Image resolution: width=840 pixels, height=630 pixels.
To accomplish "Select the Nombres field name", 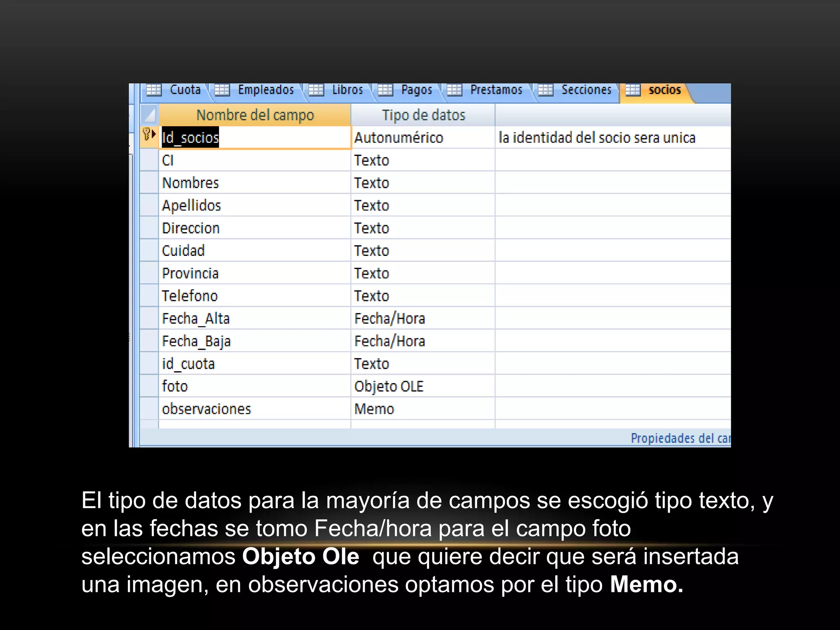I will [255, 183].
